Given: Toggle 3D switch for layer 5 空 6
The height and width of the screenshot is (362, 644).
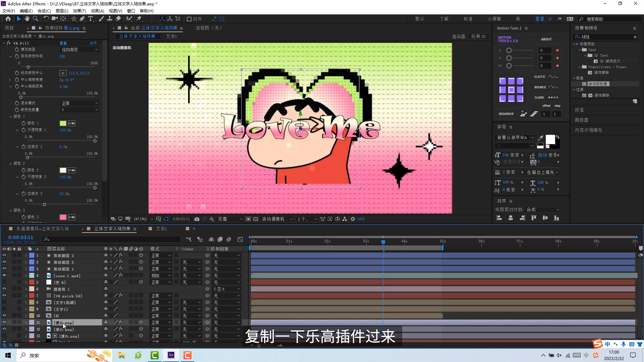Looking at the screenshot, I should tap(141, 282).
